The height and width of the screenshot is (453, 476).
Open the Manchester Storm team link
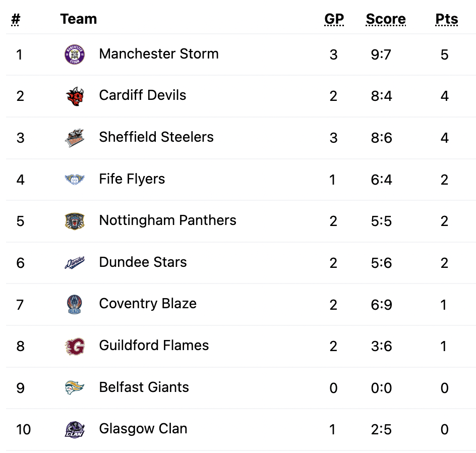point(159,54)
